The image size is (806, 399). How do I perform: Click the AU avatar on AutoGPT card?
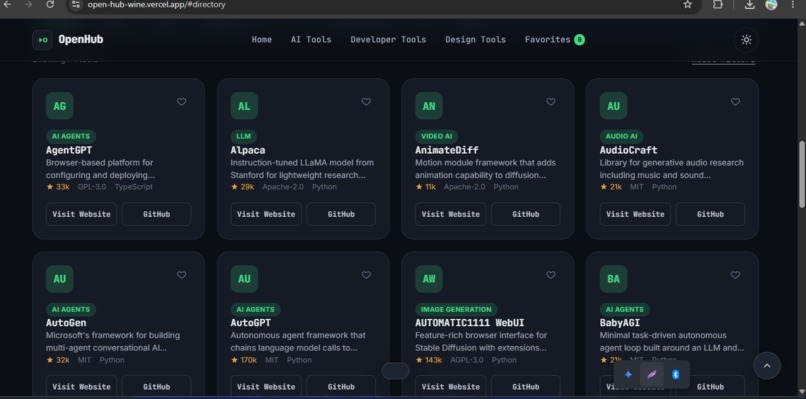pos(244,279)
